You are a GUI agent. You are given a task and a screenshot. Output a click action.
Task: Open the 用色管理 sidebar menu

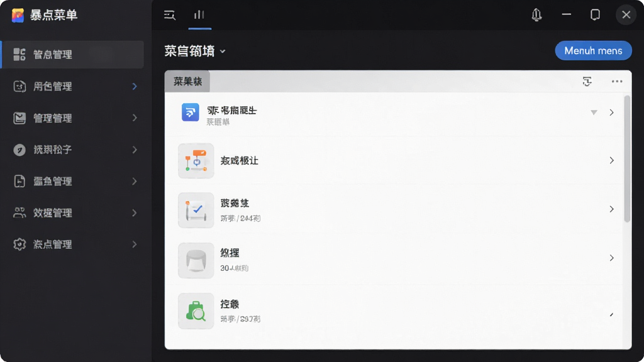tap(73, 86)
